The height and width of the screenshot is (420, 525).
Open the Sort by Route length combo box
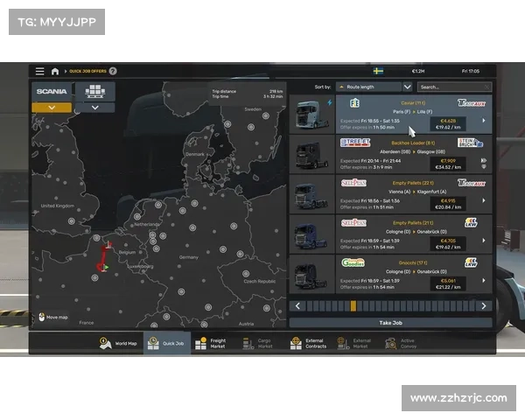click(368, 87)
